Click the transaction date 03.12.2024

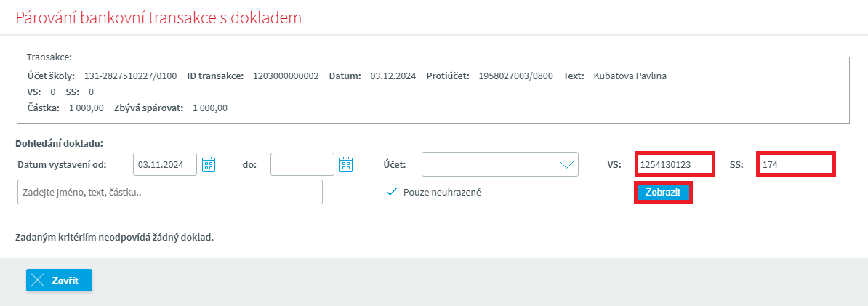tap(393, 76)
